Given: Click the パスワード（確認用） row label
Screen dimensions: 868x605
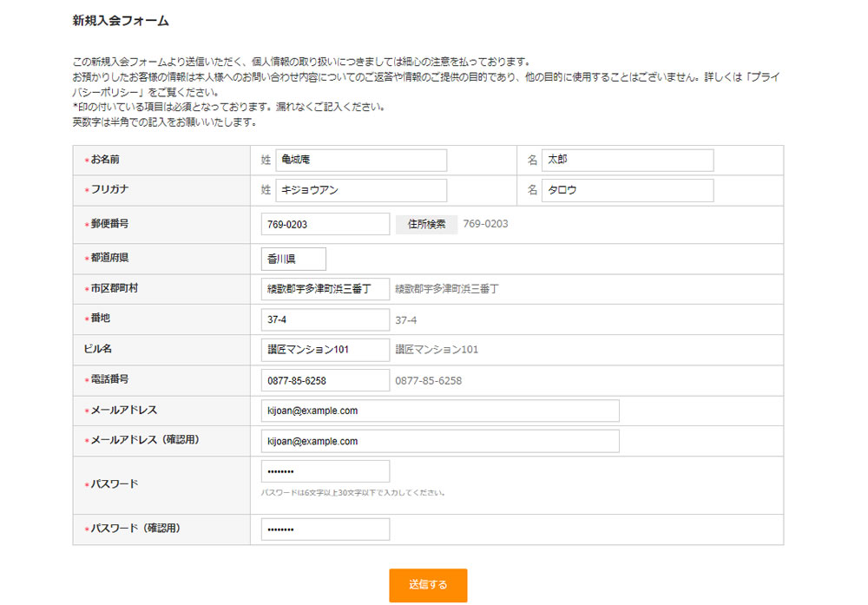Looking at the screenshot, I should [137, 529].
